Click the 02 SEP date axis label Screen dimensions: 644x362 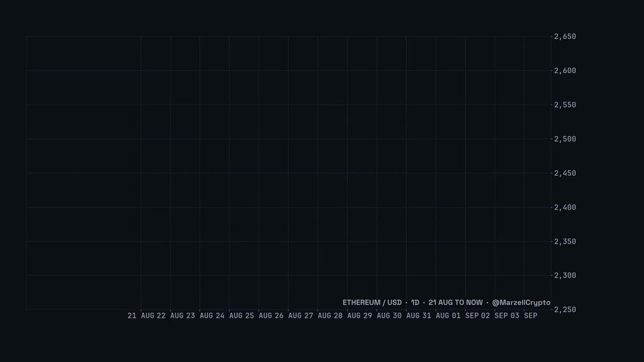(495, 316)
